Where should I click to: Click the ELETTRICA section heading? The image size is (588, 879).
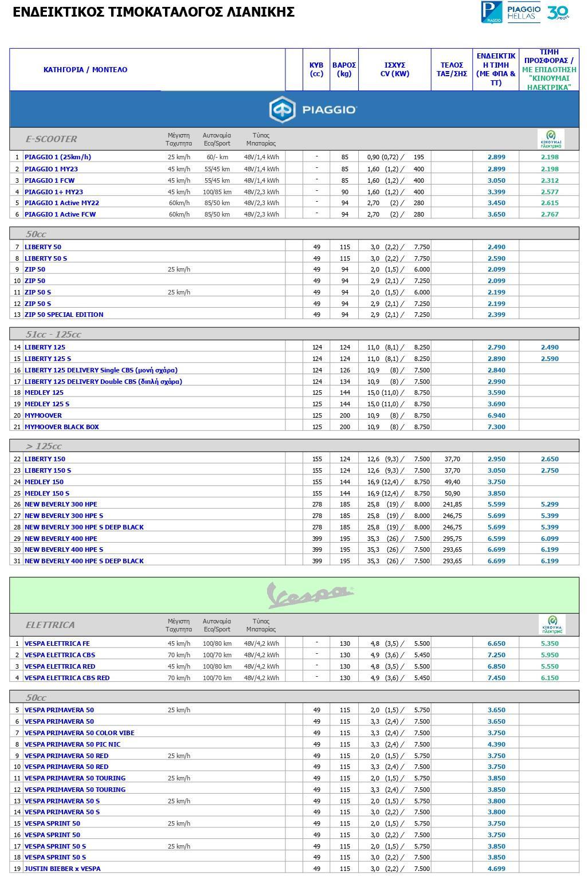[x=50, y=625]
